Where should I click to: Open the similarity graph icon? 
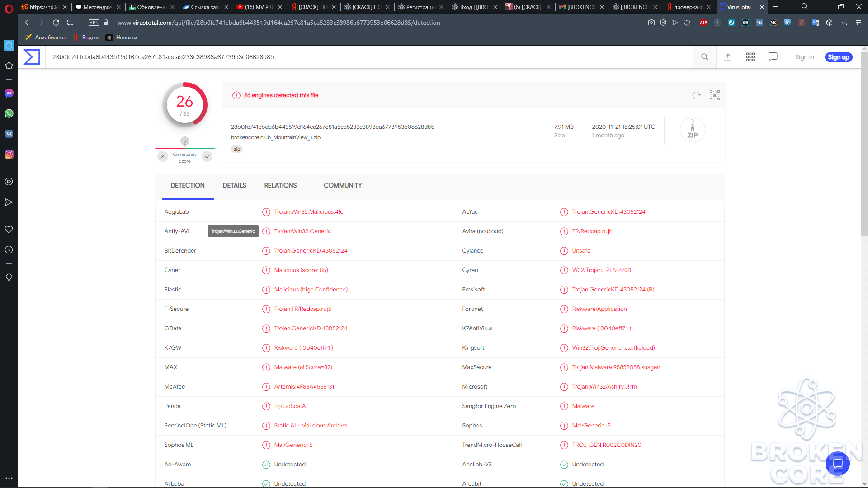[x=715, y=95]
